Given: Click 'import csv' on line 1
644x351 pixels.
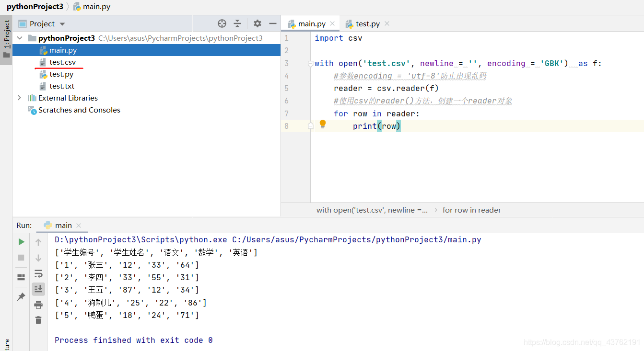Looking at the screenshot, I should pyautogui.click(x=338, y=38).
